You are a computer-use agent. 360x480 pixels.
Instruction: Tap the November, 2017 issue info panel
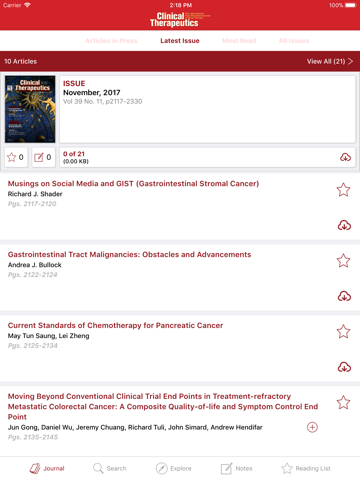point(207,109)
